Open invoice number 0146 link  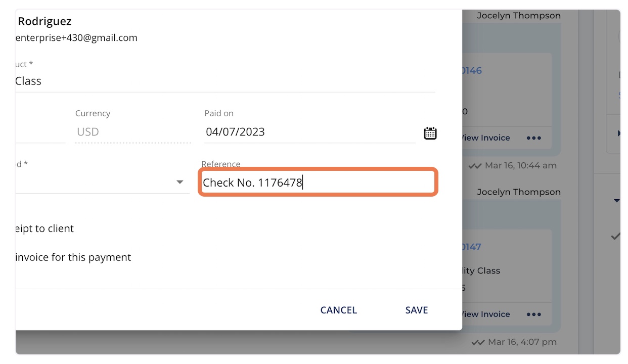click(x=472, y=71)
